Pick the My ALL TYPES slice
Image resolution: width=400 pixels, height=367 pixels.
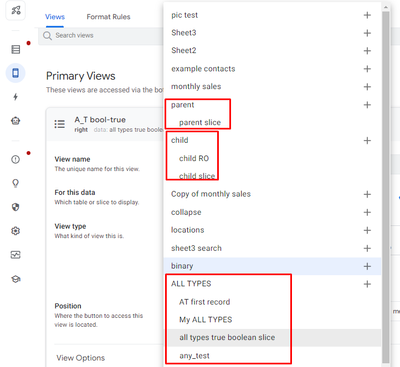[205, 320]
